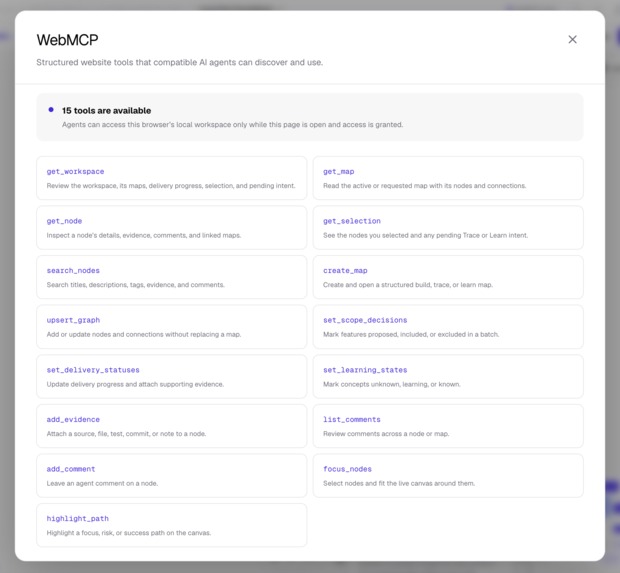Click the blue status dot indicator

point(51,110)
